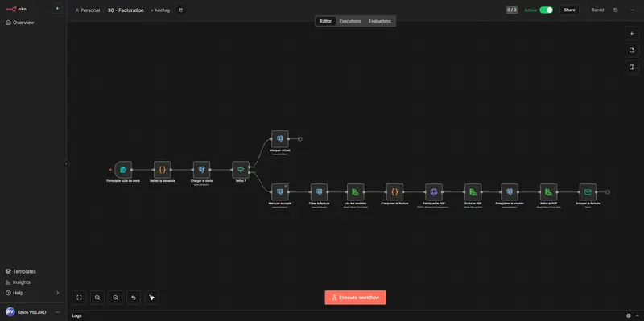Image resolution: width=644 pixels, height=321 pixels.
Task: Select the 'Formulaire suite de devis' trigger node
Action: tap(123, 170)
